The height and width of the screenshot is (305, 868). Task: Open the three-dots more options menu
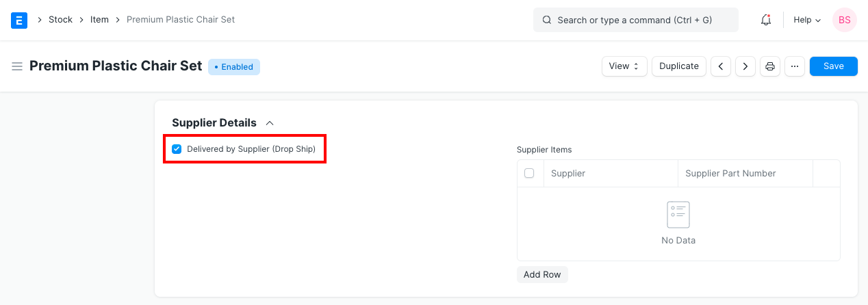(x=794, y=66)
